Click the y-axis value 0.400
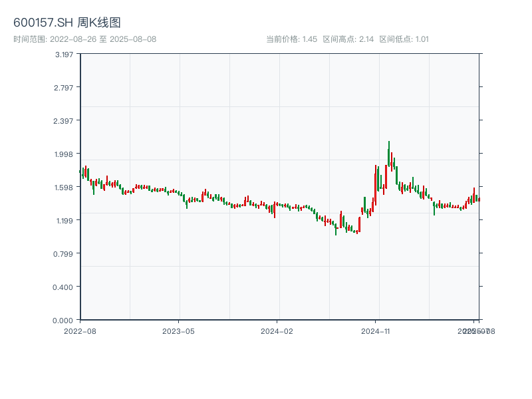532x399 pixels. 63,287
